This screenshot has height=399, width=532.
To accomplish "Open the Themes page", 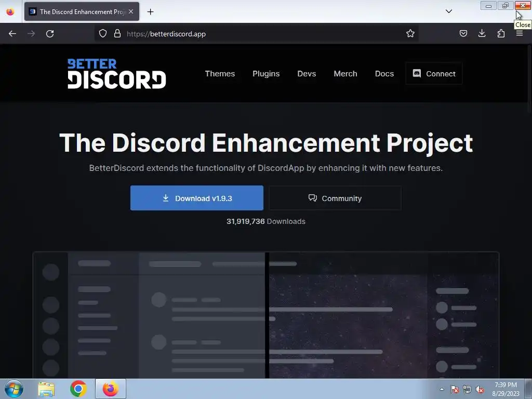I will tap(220, 74).
